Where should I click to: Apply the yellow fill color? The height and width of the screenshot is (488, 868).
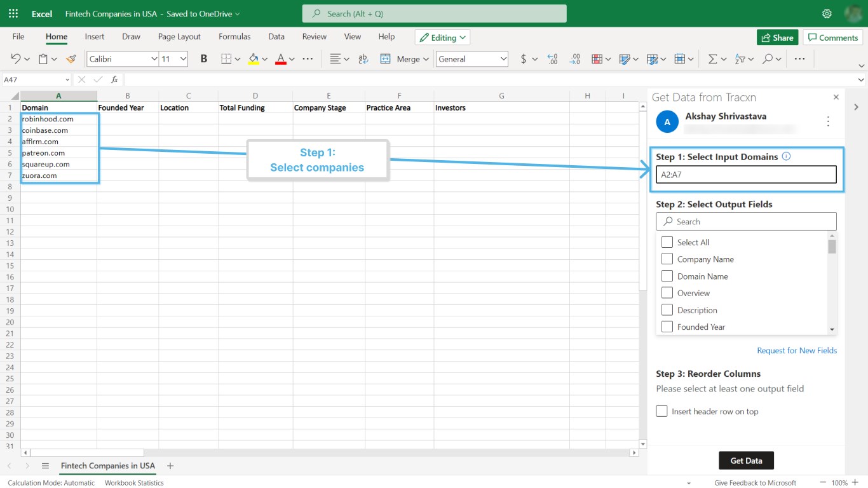[x=254, y=59]
